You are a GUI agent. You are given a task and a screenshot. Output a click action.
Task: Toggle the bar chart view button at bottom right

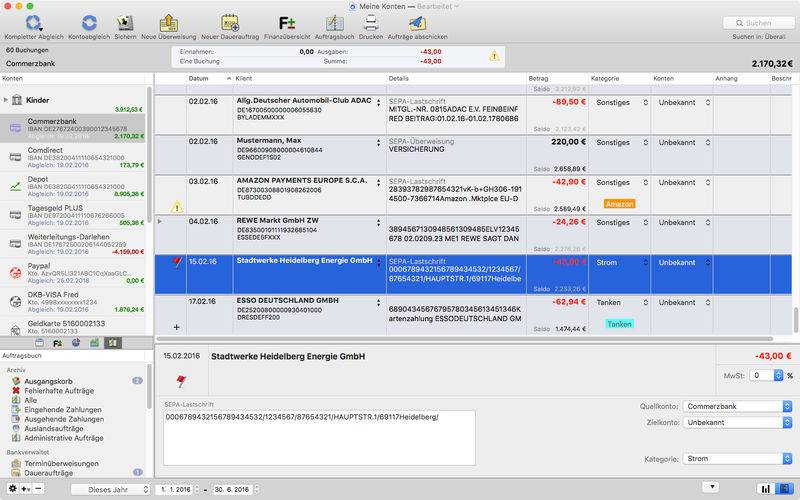pyautogui.click(x=766, y=489)
